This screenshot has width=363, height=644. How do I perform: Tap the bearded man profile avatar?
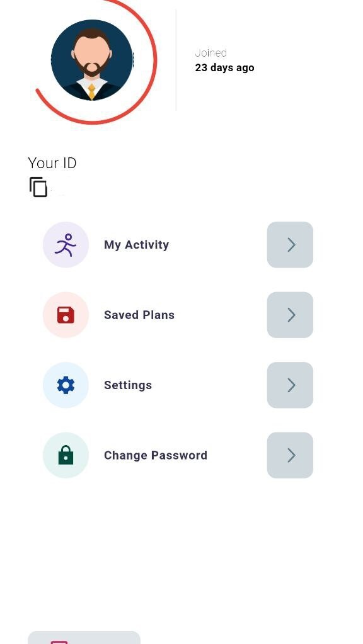[x=92, y=60]
